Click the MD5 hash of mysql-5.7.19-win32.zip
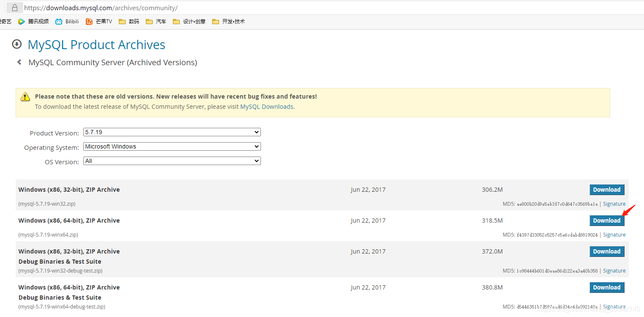This screenshot has width=644, height=317. click(x=557, y=204)
